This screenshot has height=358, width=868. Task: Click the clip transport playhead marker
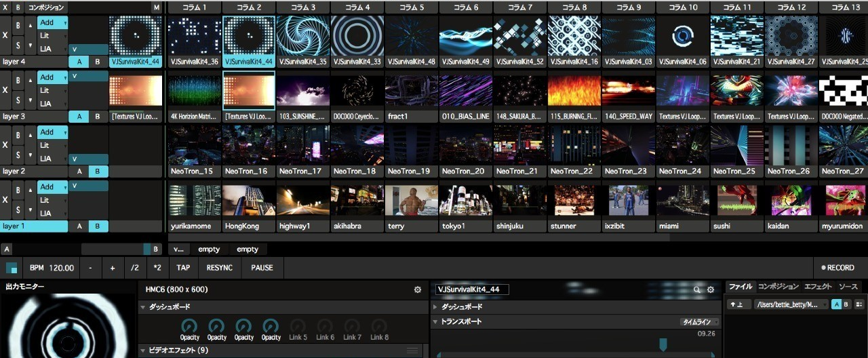(663, 344)
